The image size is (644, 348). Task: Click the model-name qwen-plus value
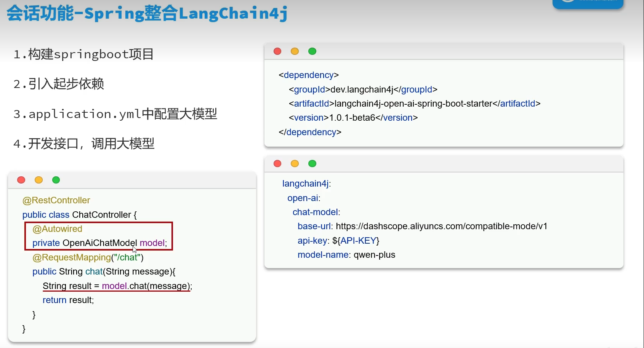pos(346,255)
